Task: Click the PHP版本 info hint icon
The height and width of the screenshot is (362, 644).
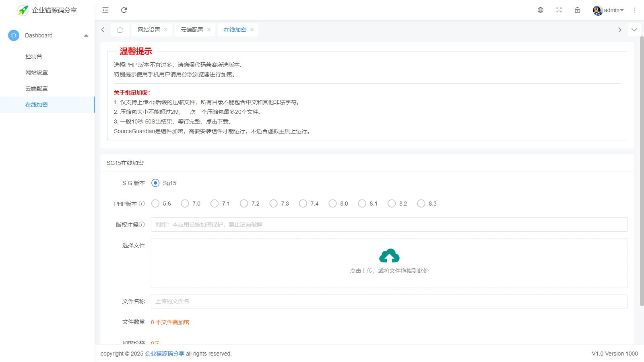Action: tap(142, 204)
